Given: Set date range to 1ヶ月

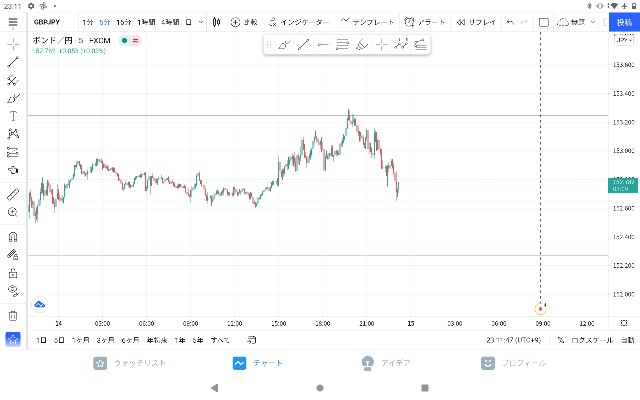Looking at the screenshot, I should point(80,340).
